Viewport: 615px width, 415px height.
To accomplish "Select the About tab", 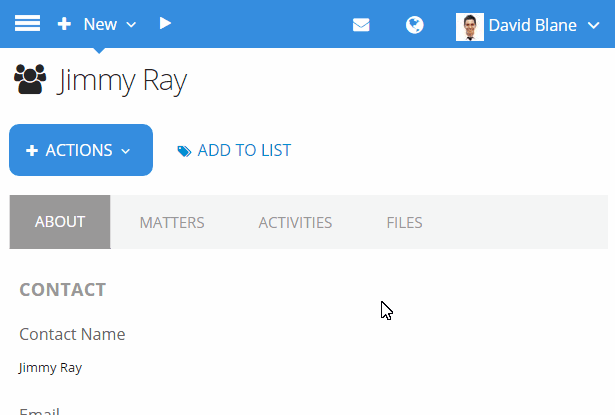I will tap(60, 222).
